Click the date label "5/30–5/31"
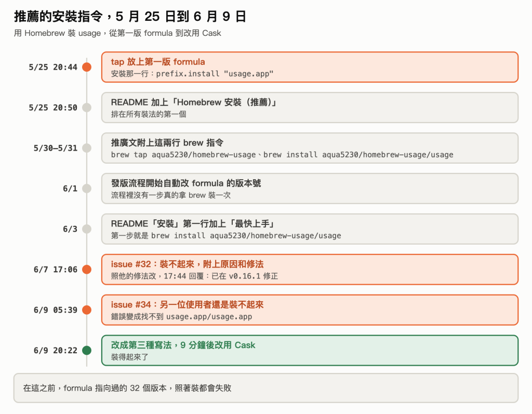The width and height of the screenshot is (532, 414). [55, 148]
